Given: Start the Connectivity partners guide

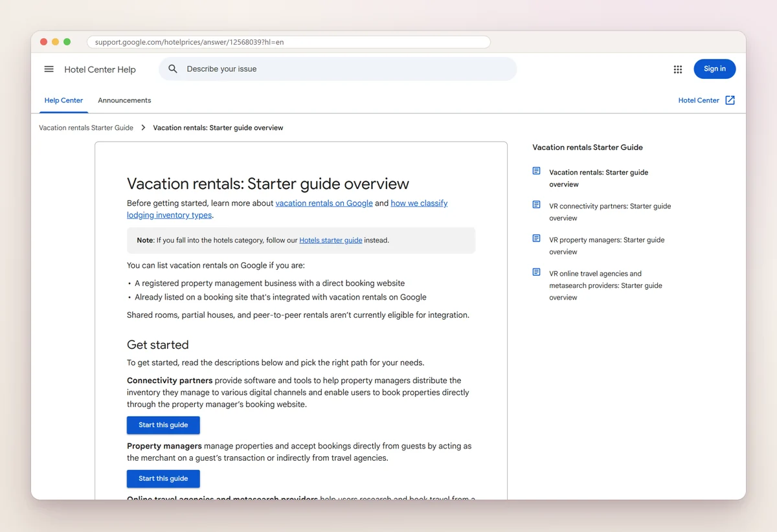Looking at the screenshot, I should 163,425.
